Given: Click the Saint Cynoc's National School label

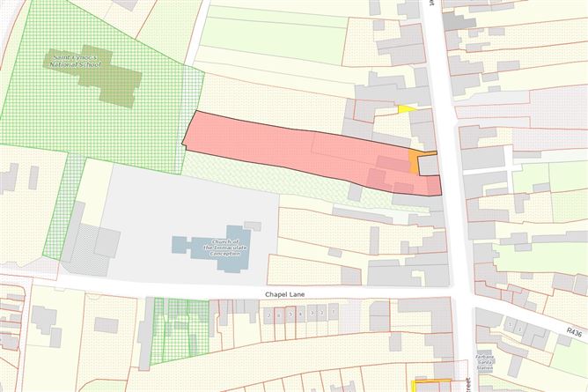Looking at the screenshot, I should (x=77, y=62).
